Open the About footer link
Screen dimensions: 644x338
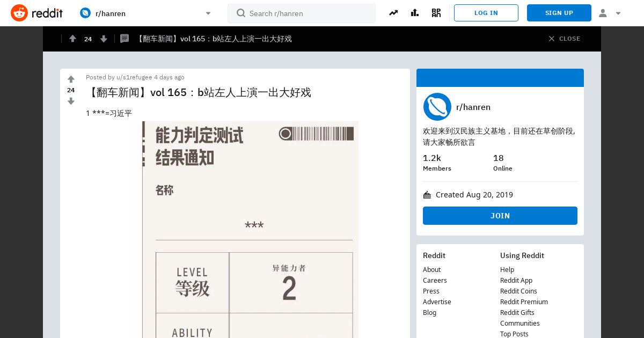(x=431, y=270)
